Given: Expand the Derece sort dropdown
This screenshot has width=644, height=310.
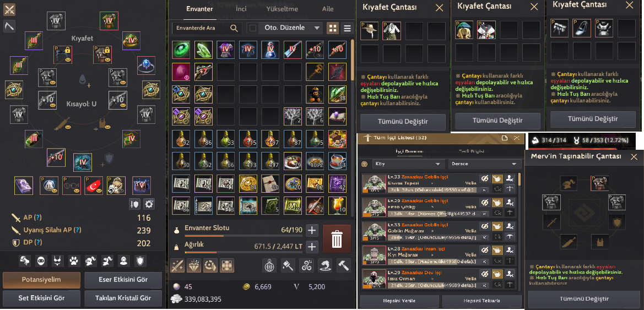Looking at the screenshot, I should pos(485,164).
